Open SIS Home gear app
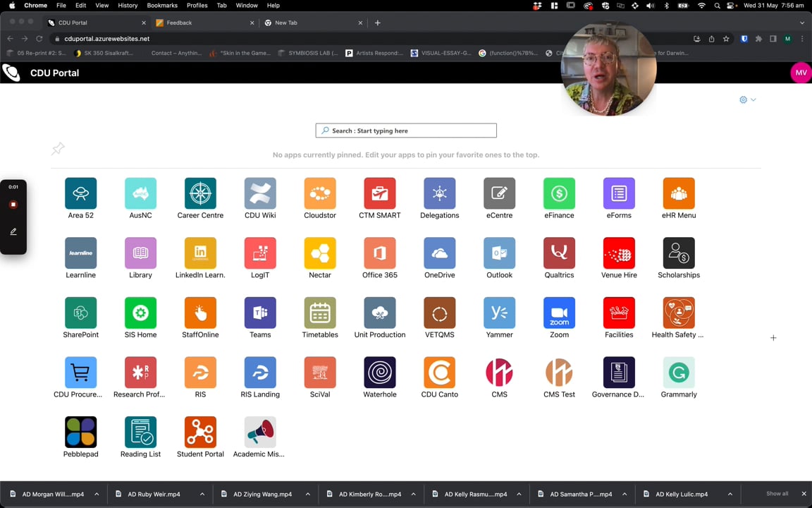The width and height of the screenshot is (812, 508). coord(140,313)
